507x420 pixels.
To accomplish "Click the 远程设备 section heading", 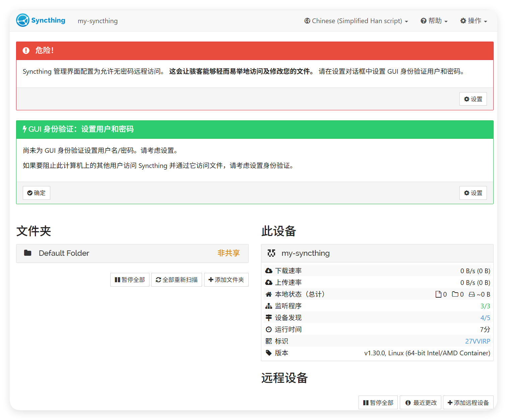I will tap(284, 378).
